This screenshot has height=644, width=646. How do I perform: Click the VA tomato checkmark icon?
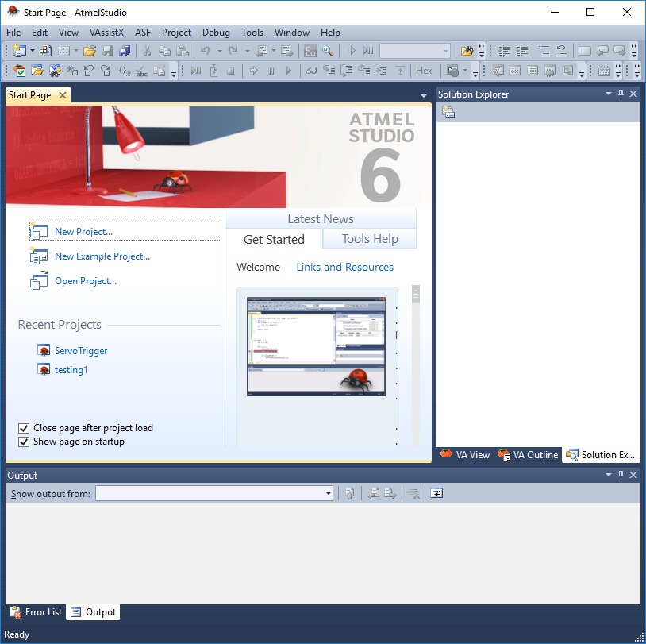pyautogui.click(x=19, y=71)
